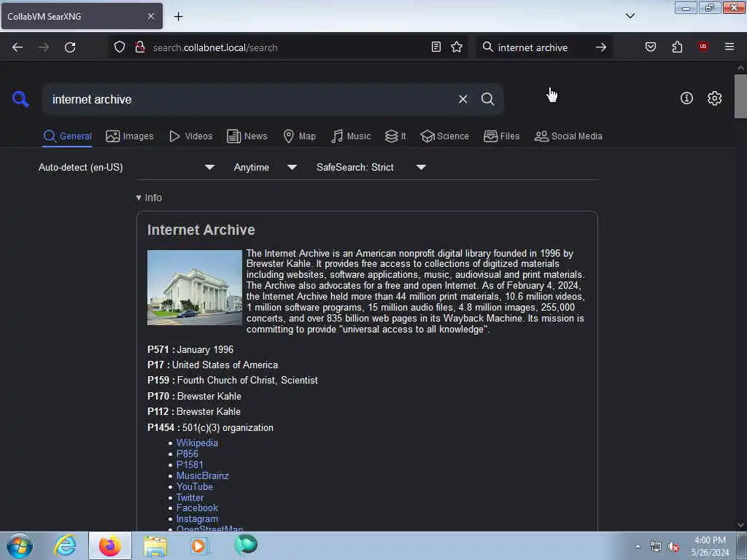Click the green globe taskbar icon
747x560 pixels.
(246, 545)
